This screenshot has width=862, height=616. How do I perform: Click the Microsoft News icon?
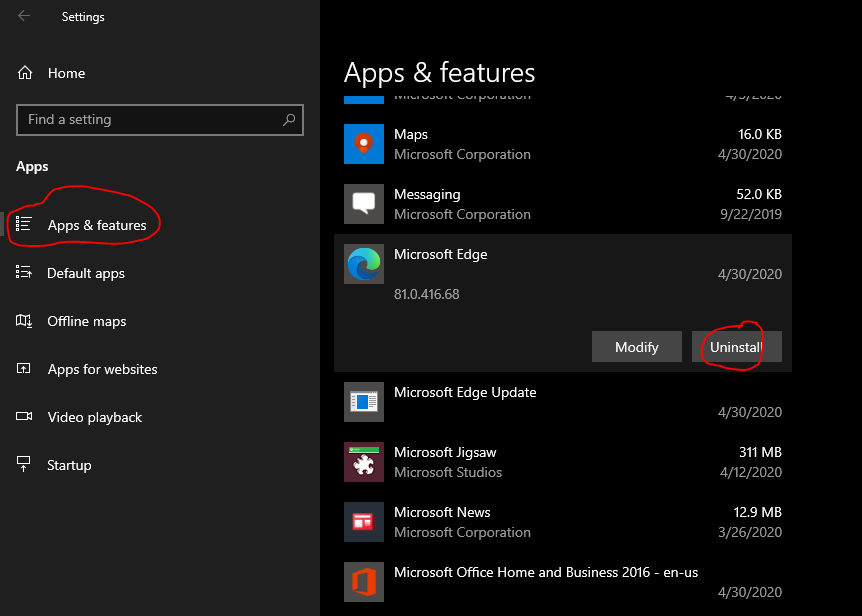pyautogui.click(x=363, y=521)
